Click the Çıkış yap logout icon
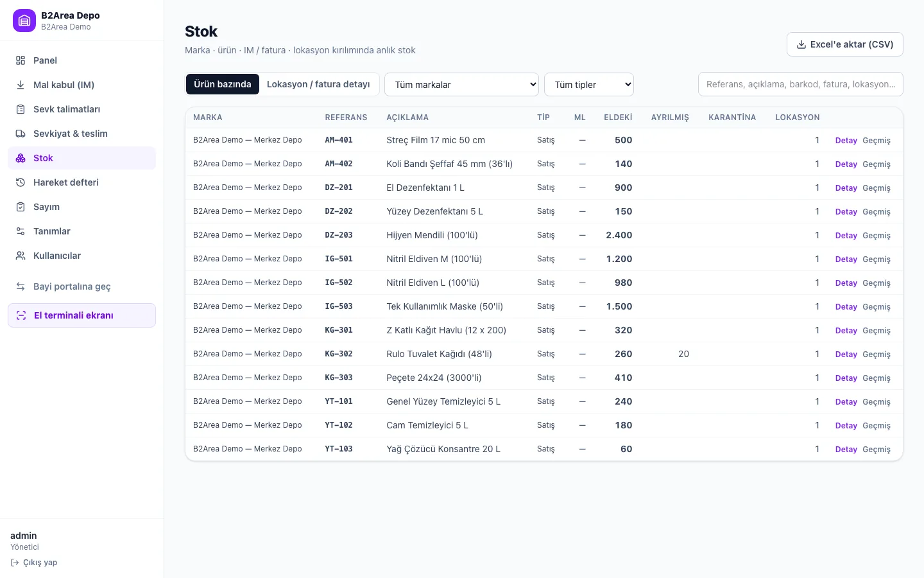 click(15, 563)
